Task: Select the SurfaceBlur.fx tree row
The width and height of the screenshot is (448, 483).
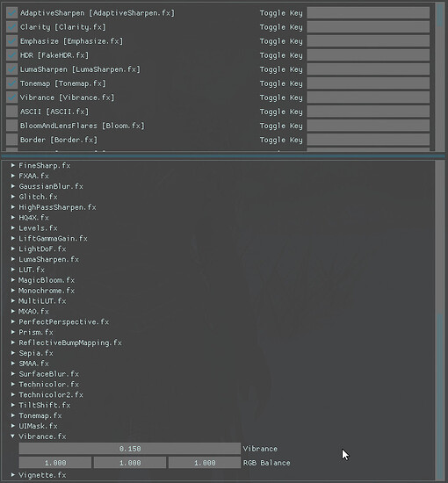Action: tap(48, 374)
